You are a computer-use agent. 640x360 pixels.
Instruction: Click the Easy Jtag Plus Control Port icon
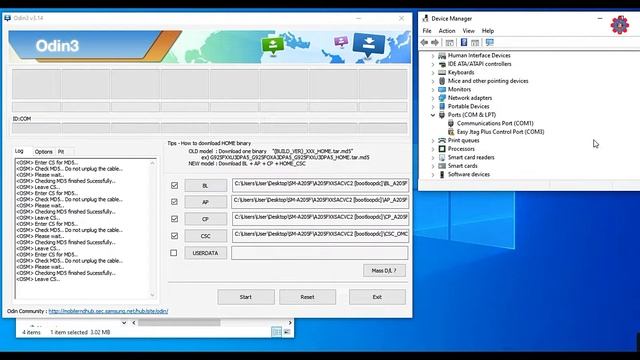tap(451, 132)
